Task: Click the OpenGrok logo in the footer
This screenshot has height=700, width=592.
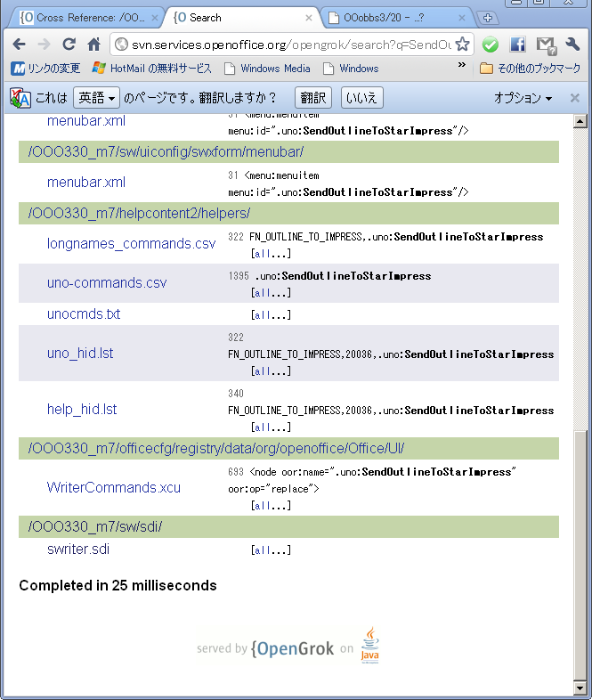Action: 292,648
